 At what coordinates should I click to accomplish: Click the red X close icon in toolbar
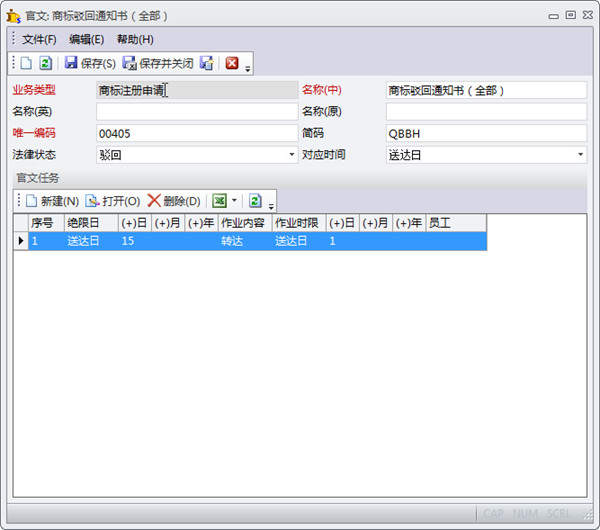coord(232,63)
